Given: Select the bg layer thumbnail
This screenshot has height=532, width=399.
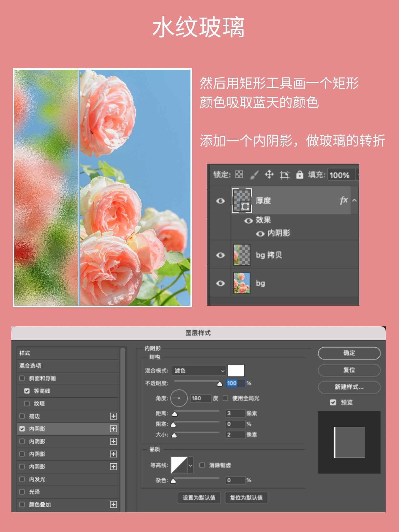Looking at the screenshot, I should 242,283.
